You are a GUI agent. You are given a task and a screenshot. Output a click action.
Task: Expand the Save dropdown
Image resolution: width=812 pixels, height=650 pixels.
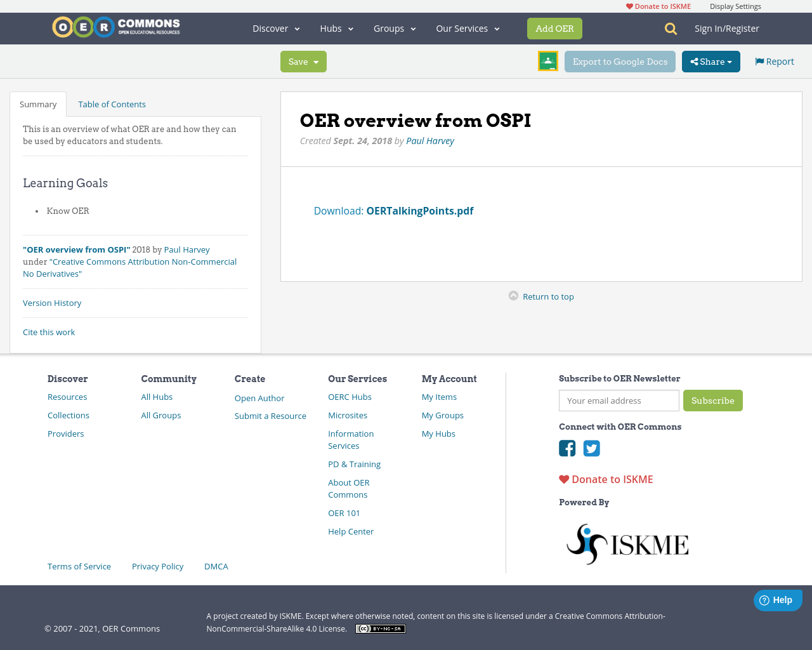coord(303,61)
